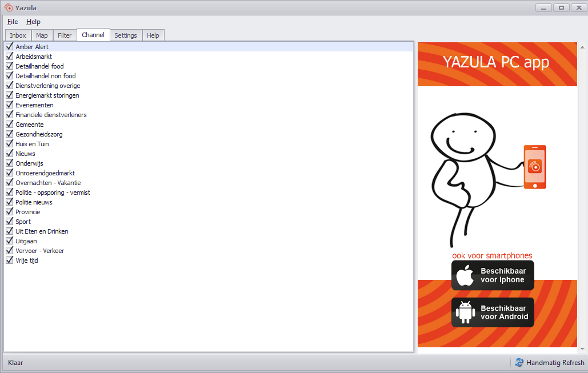The width and height of the screenshot is (588, 373).
Task: Disable the Nieuws channel checkbox
Action: point(10,154)
